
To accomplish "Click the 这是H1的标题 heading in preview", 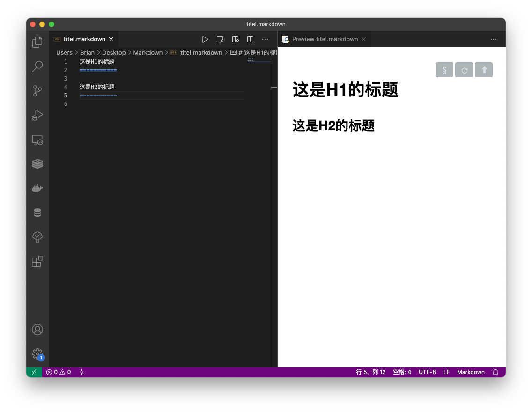I will [345, 90].
